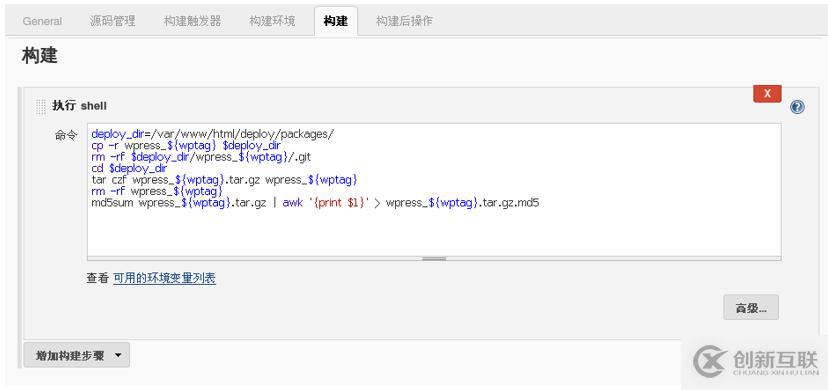Click the textarea resize grip bar
Screen dimensions: 828x390
pyautogui.click(x=434, y=259)
